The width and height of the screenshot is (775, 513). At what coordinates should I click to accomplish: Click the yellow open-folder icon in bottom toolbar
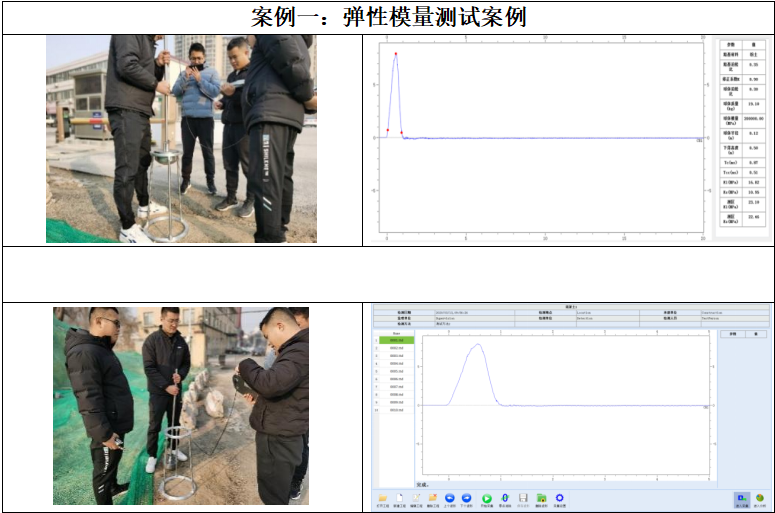[x=381, y=497]
